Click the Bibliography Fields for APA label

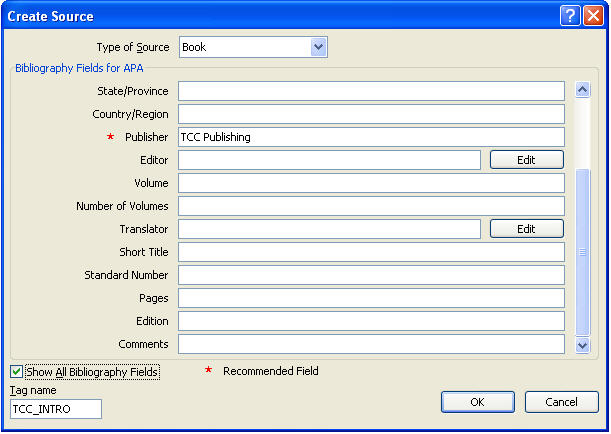tap(79, 68)
